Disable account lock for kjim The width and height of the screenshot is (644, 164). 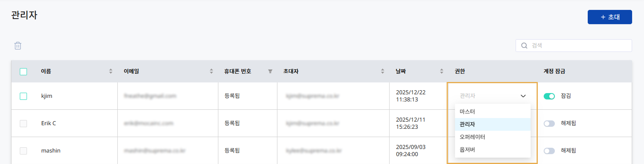549,96
